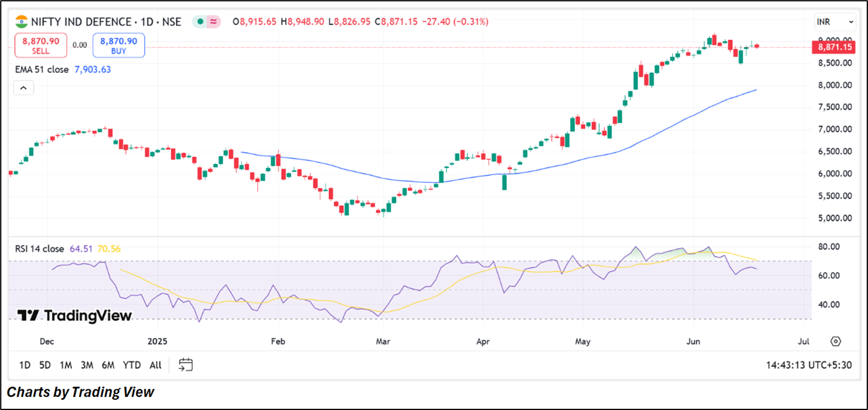
Task: Switch to the 5D time range
Action: click(x=45, y=365)
